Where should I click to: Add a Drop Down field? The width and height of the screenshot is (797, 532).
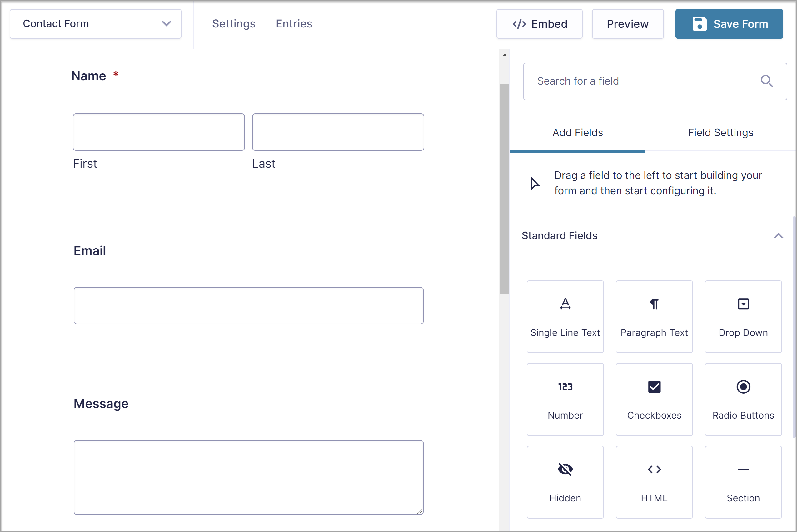click(743, 317)
